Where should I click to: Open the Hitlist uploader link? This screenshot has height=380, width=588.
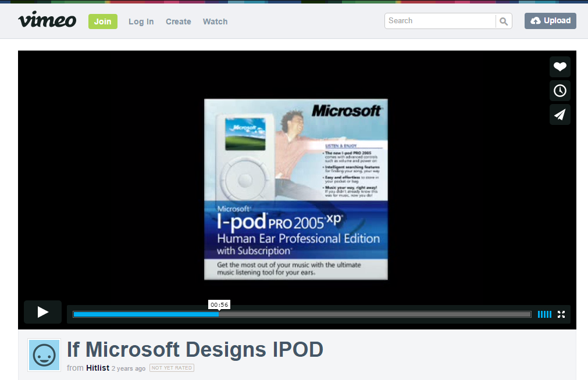98,368
